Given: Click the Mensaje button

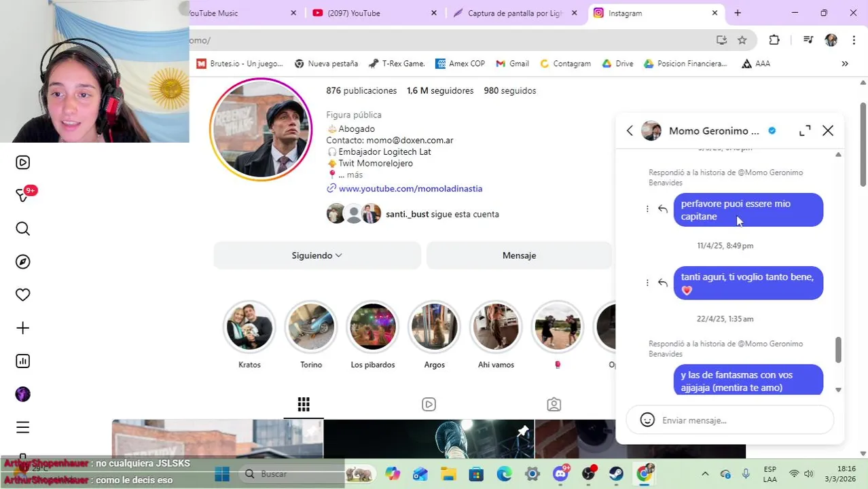Looking at the screenshot, I should (520, 255).
